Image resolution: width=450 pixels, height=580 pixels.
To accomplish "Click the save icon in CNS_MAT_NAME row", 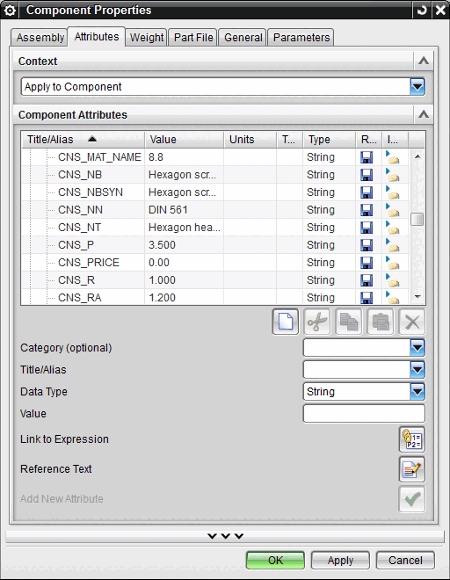I will click(x=366, y=157).
